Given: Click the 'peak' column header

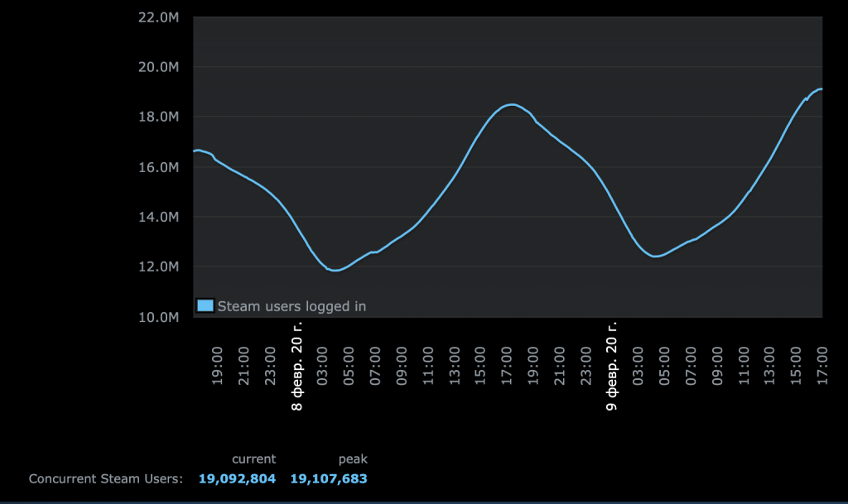Looking at the screenshot, I should pyautogui.click(x=353, y=459).
